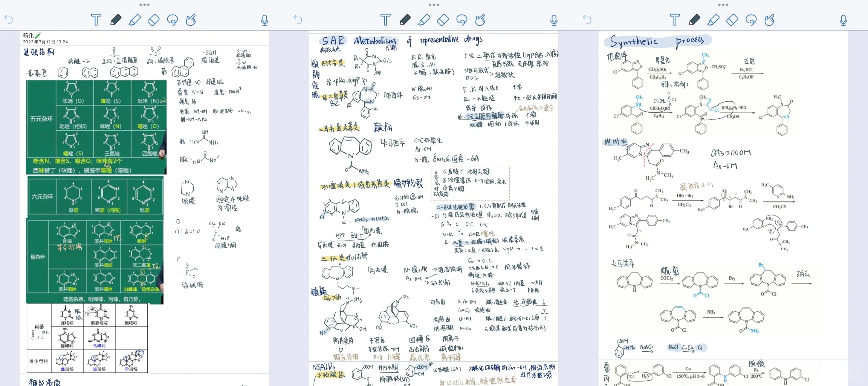This screenshot has height=386, width=868.
Task: Start audio recording in left pane
Action: [x=264, y=20]
